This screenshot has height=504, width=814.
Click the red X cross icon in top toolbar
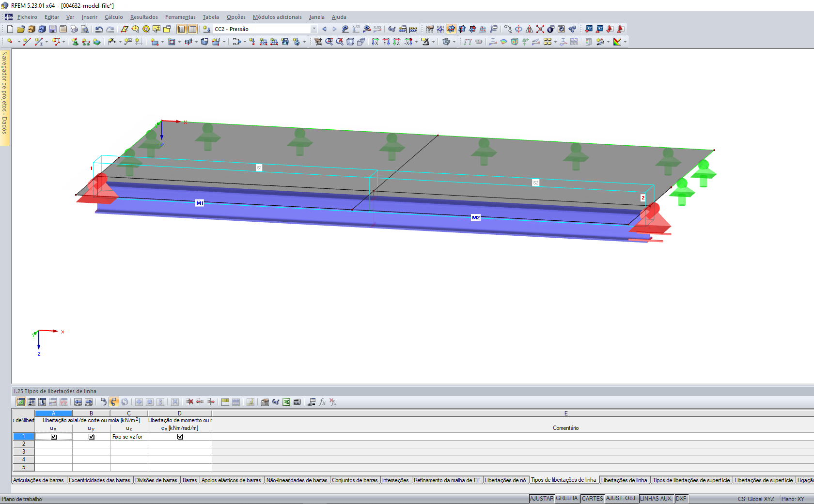coord(540,29)
